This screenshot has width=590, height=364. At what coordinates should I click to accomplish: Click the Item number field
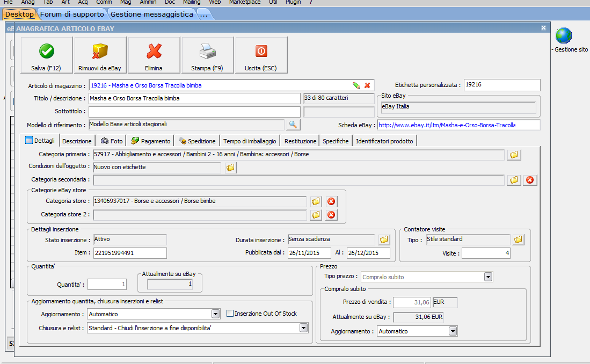pyautogui.click(x=130, y=253)
